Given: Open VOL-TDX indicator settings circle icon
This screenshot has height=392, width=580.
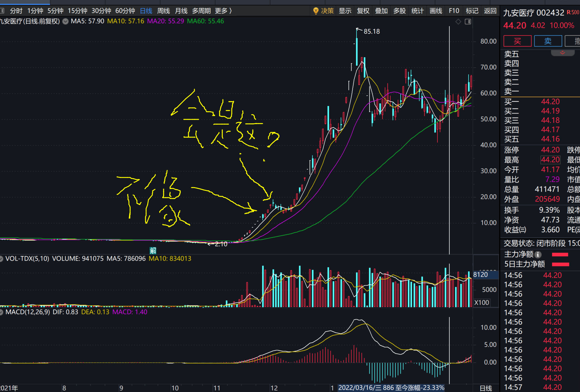Looking at the screenshot, I should (1, 259).
